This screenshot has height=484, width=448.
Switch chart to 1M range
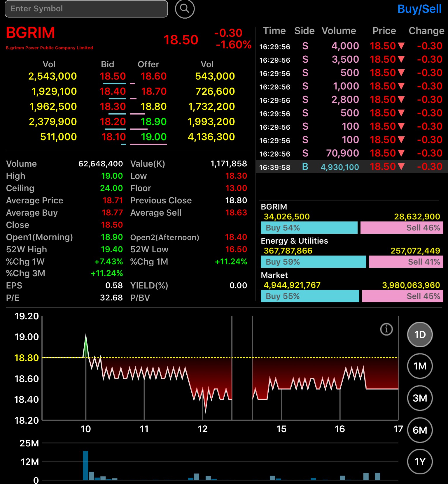coord(420,366)
